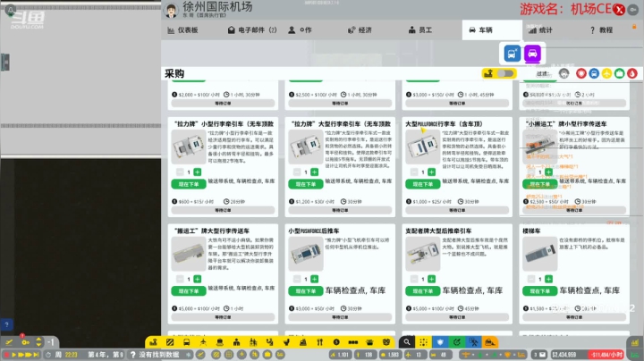Close the panel with red X button
The height and width of the screenshot is (361, 644).
click(619, 10)
